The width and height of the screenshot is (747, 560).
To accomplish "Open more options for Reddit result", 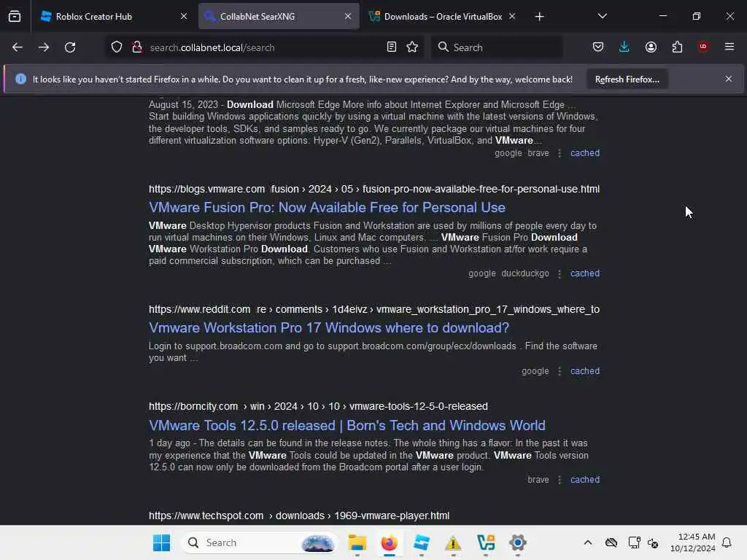I will tap(560, 371).
